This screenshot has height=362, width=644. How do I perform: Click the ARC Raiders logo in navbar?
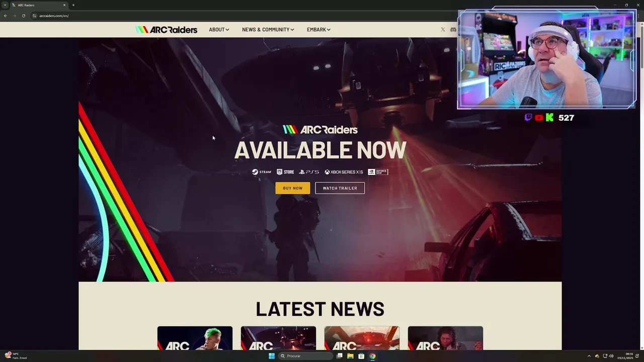[166, 30]
